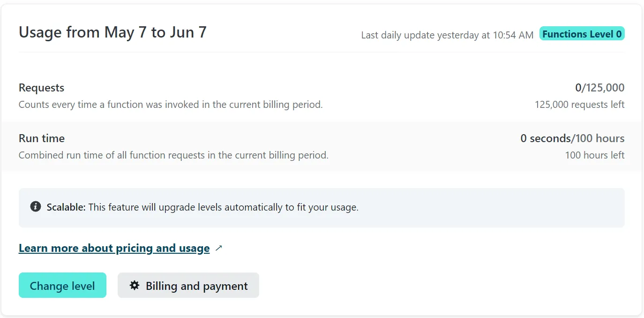
Task: Open Learn more about pricing and usage
Action: 114,248
